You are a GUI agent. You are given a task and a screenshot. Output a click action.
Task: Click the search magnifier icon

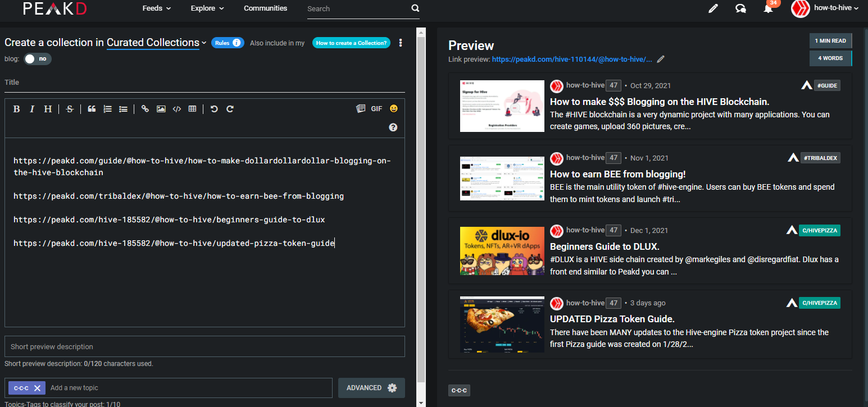coord(415,8)
